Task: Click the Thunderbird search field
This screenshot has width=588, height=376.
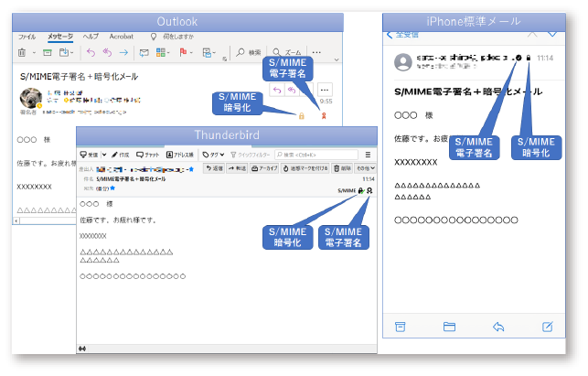Action: [316, 155]
